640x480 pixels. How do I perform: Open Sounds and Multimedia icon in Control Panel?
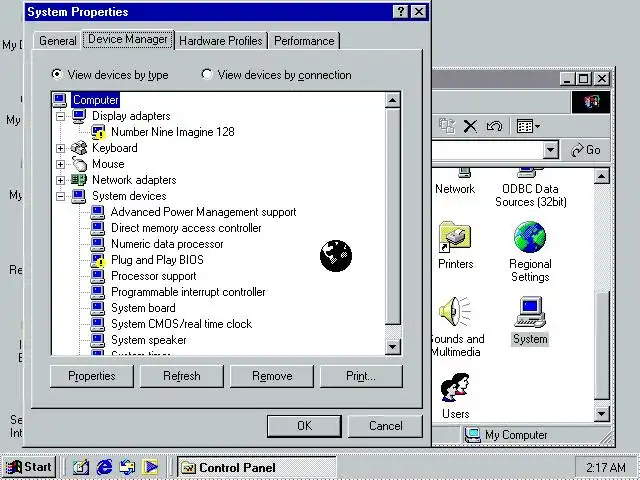pos(455,312)
